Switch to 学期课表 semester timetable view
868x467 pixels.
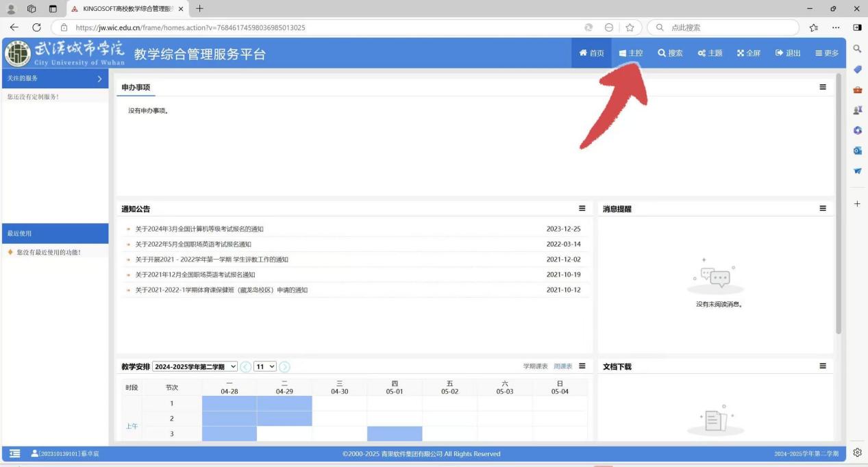535,366
